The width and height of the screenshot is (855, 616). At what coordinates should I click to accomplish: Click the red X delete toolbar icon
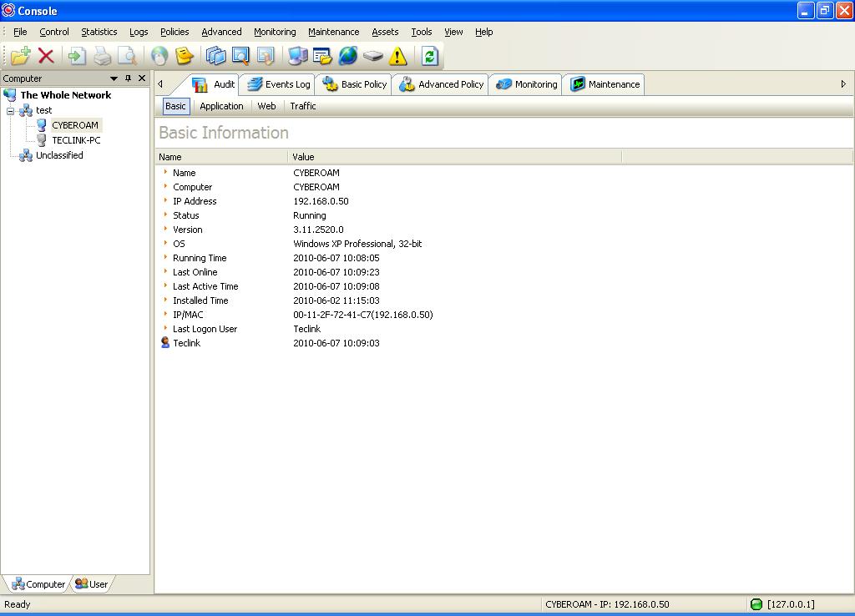point(46,56)
